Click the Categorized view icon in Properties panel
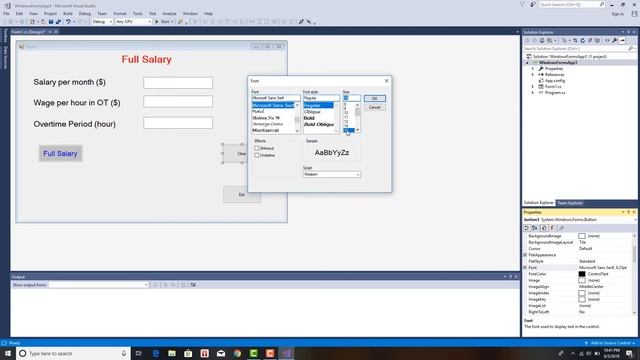 coord(527,228)
